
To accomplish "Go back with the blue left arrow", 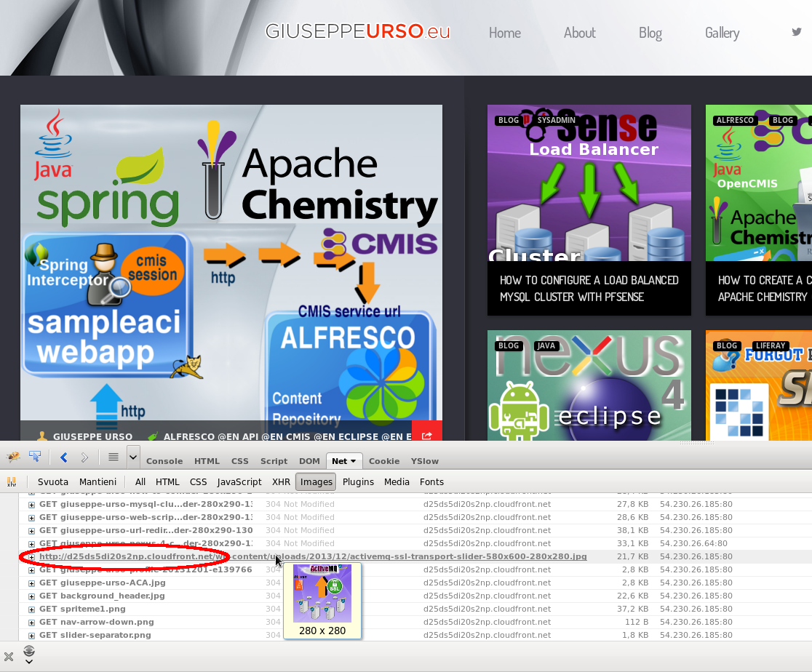I will click(64, 457).
